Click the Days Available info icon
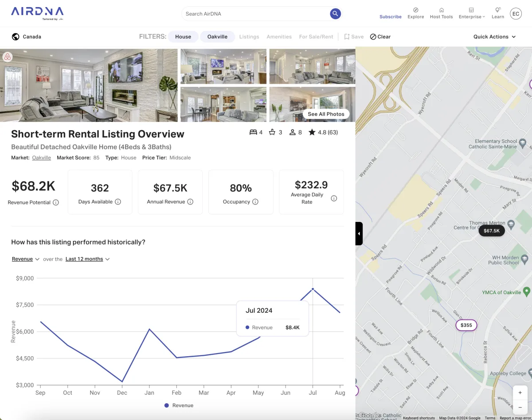This screenshot has height=420, width=532. click(118, 202)
